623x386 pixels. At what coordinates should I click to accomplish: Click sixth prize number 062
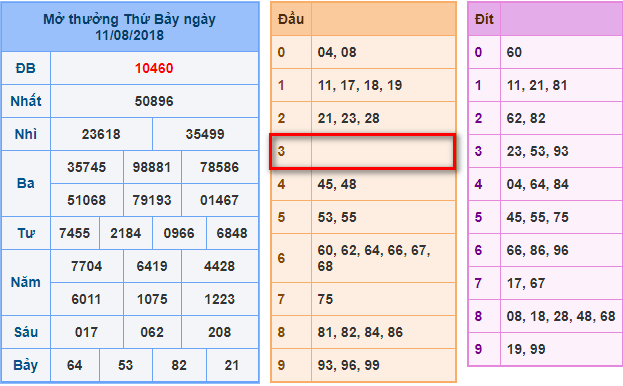coord(152,332)
